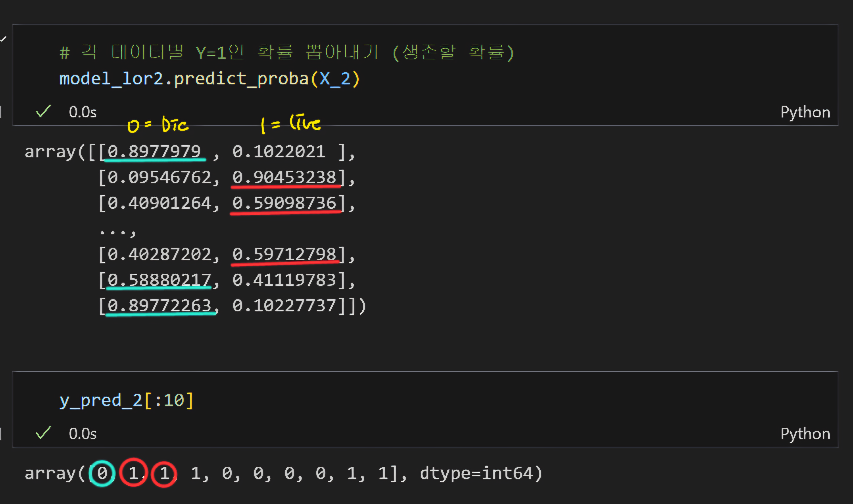Click the red-underlined value 0.90453238
853x504 pixels.
coord(284,177)
